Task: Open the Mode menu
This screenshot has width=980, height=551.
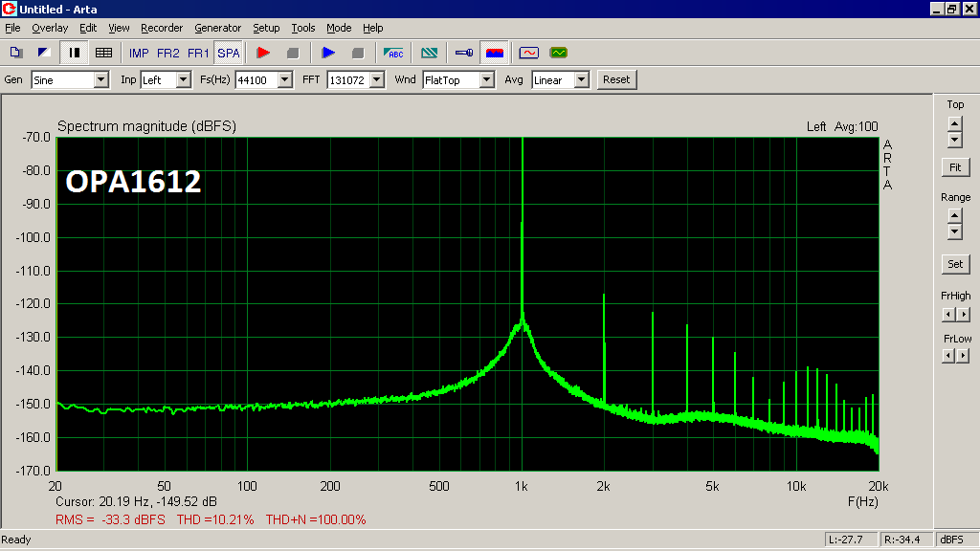Action: click(339, 28)
